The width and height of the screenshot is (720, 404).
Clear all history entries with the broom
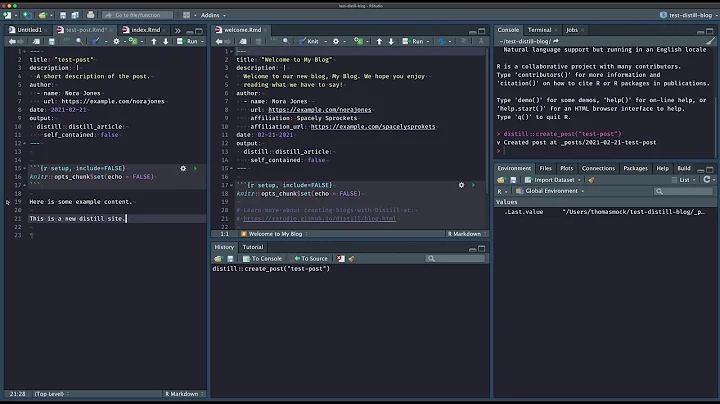(x=352, y=259)
